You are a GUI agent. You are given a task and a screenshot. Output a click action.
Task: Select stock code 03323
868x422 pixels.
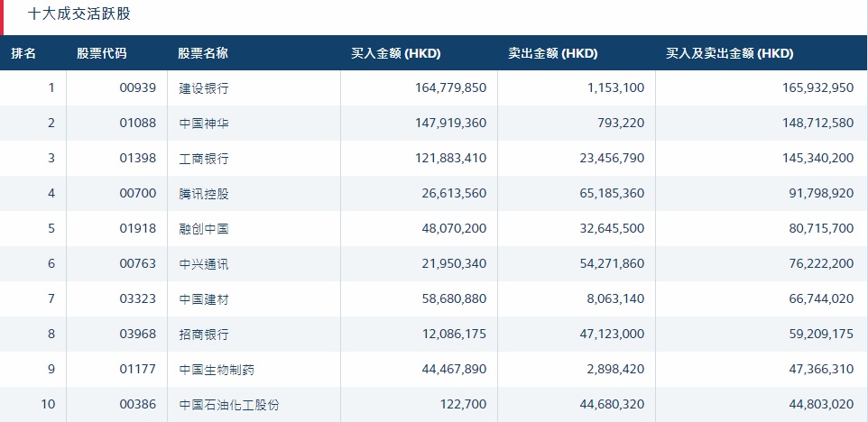pyautogui.click(x=138, y=298)
